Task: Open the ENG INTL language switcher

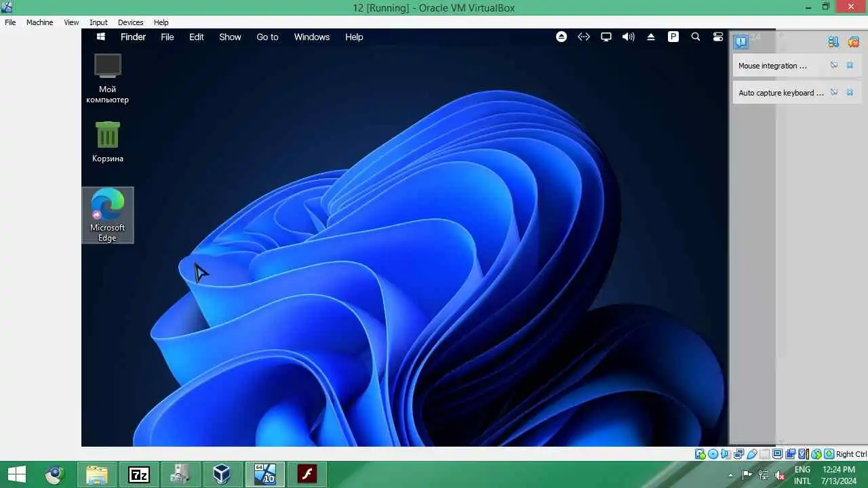Action: tap(802, 475)
